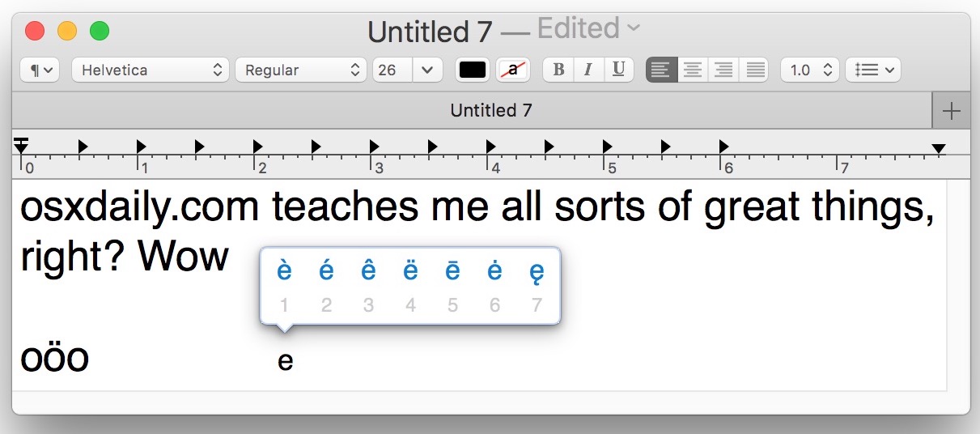The image size is (980, 434).
Task: Align text left
Action: (x=661, y=70)
